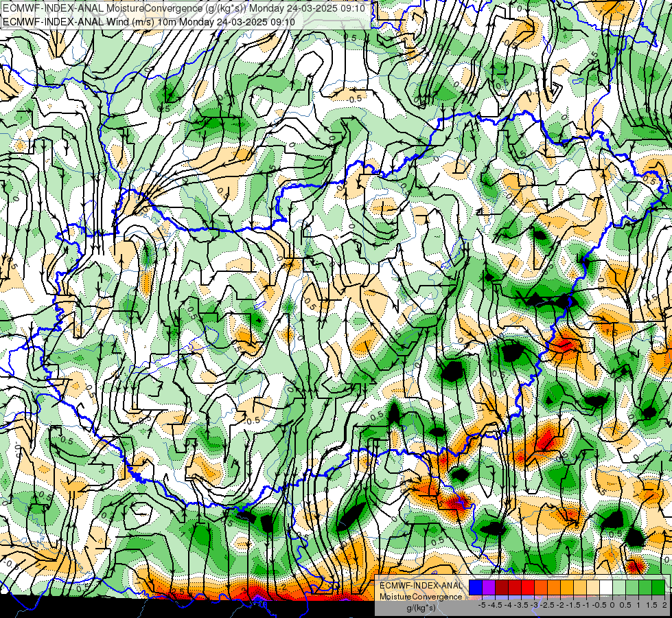Choose the orange legend swatch for -2.5 to -2
The height and width of the screenshot is (618, 672).
[x=554, y=587]
